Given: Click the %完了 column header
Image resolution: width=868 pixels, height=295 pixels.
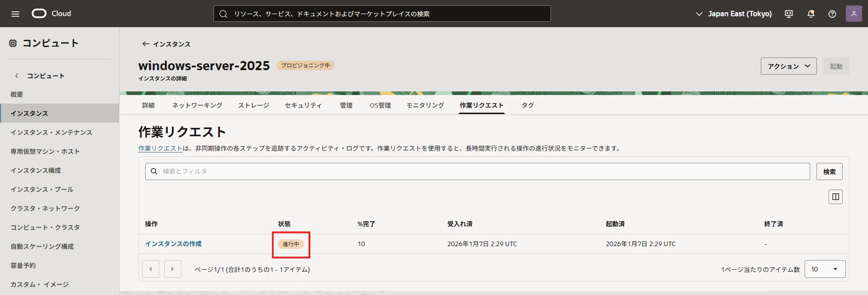Looking at the screenshot, I should pyautogui.click(x=366, y=224).
